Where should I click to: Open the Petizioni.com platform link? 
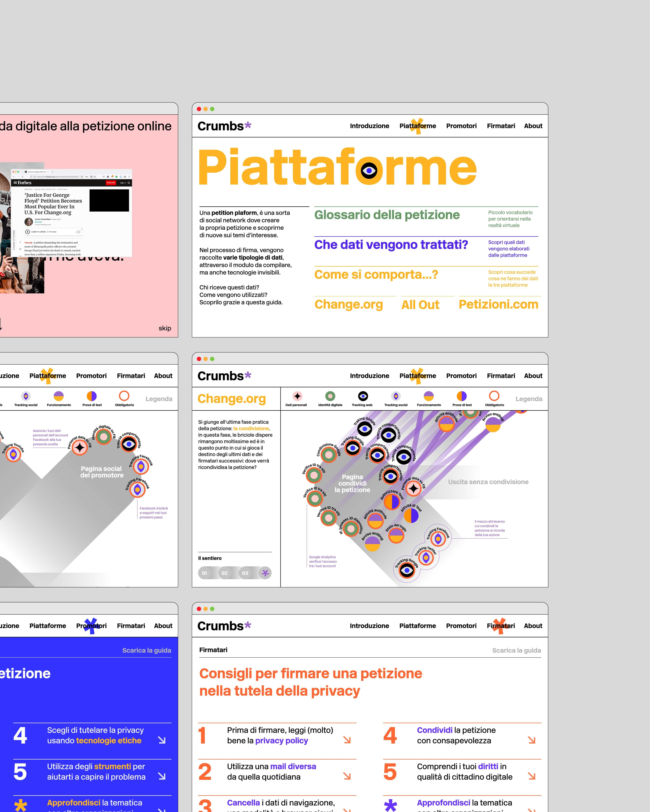498,304
